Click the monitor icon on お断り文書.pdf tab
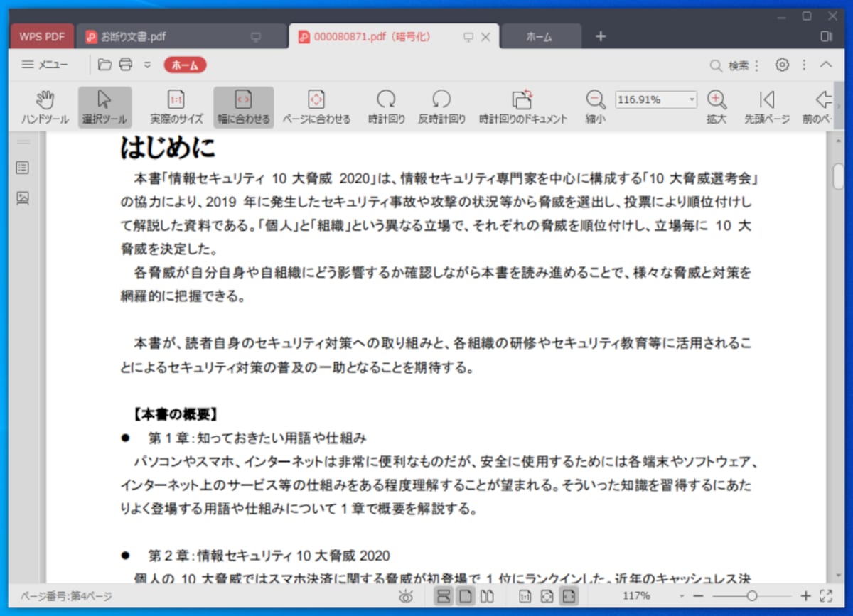Image resolution: width=853 pixels, height=616 pixels. point(257,37)
